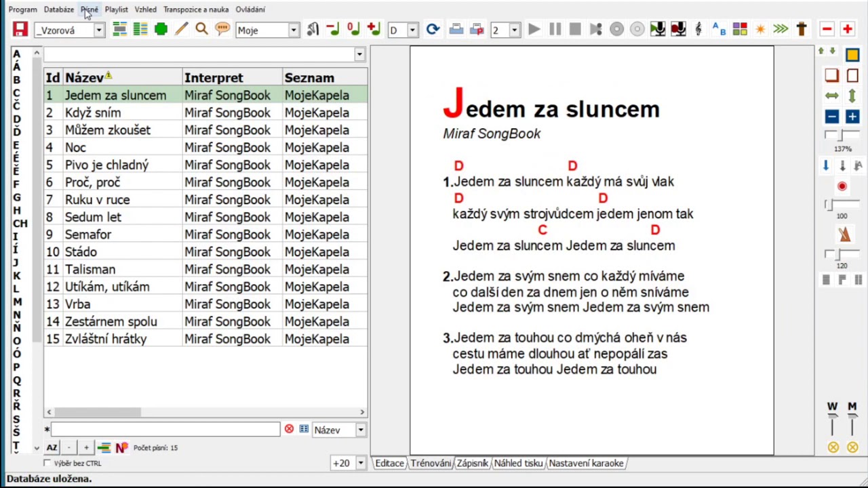868x488 pixels.
Task: Click the printer icon with red P
Action: point(477,29)
